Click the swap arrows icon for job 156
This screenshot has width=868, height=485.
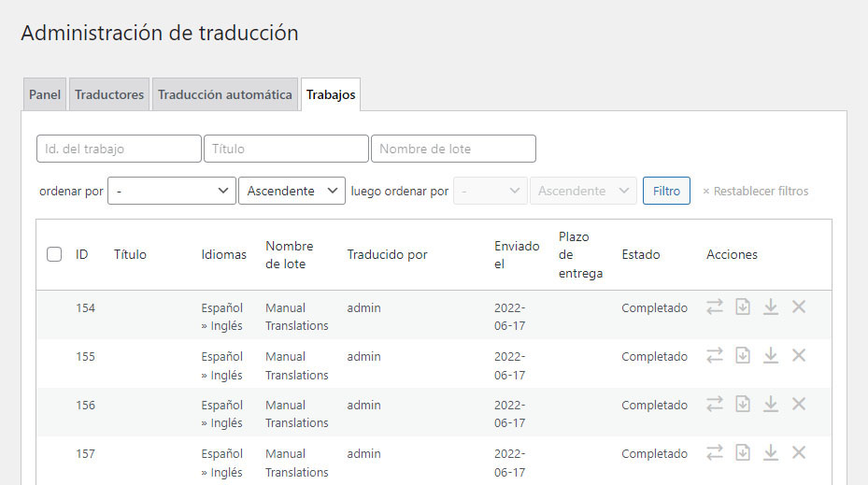[x=715, y=404]
